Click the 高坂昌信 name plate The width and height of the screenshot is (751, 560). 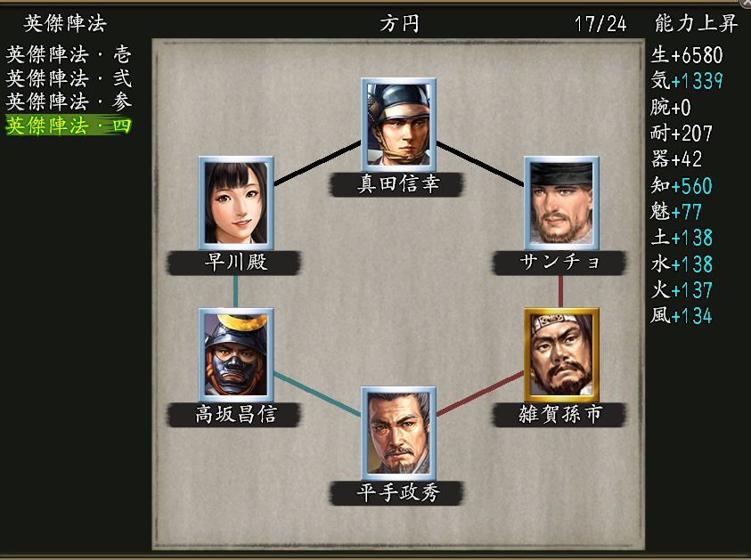click(x=234, y=415)
